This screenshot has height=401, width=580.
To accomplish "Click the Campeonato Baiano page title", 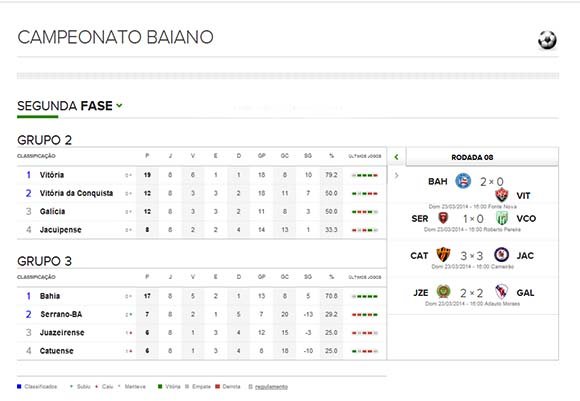I will 115,37.
